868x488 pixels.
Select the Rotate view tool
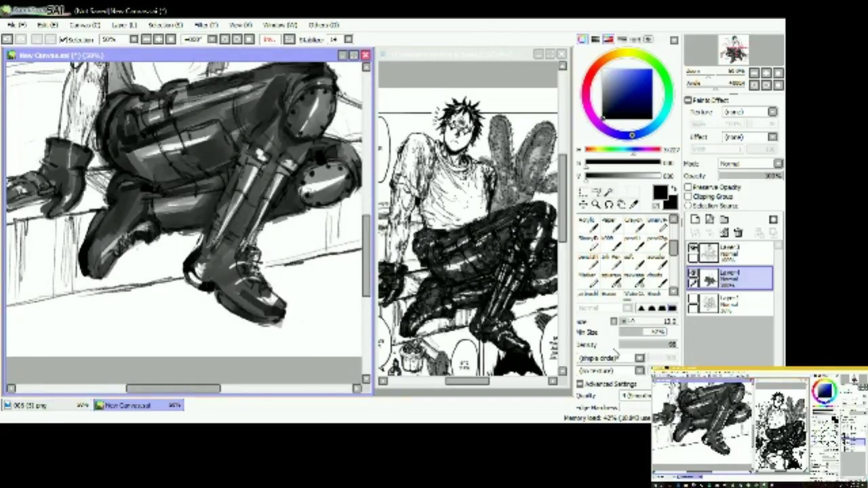608,205
